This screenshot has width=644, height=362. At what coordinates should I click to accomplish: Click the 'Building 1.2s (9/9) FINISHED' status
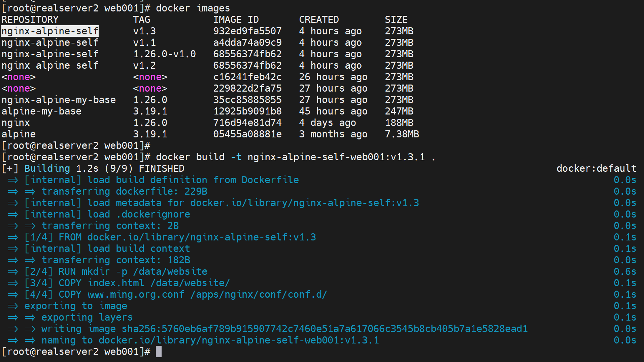pos(104,169)
